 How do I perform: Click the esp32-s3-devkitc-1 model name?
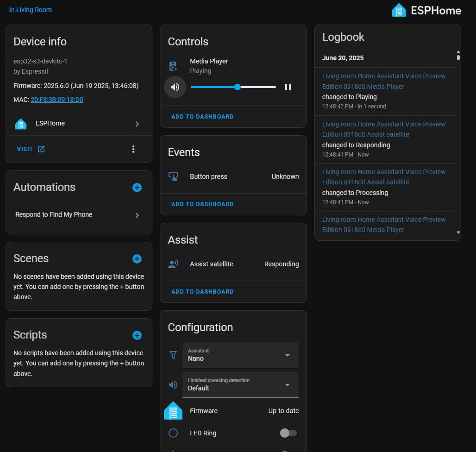click(x=40, y=61)
